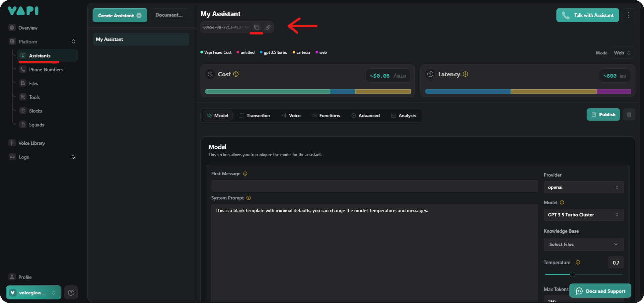Switch to the Analysis tab

403,116
